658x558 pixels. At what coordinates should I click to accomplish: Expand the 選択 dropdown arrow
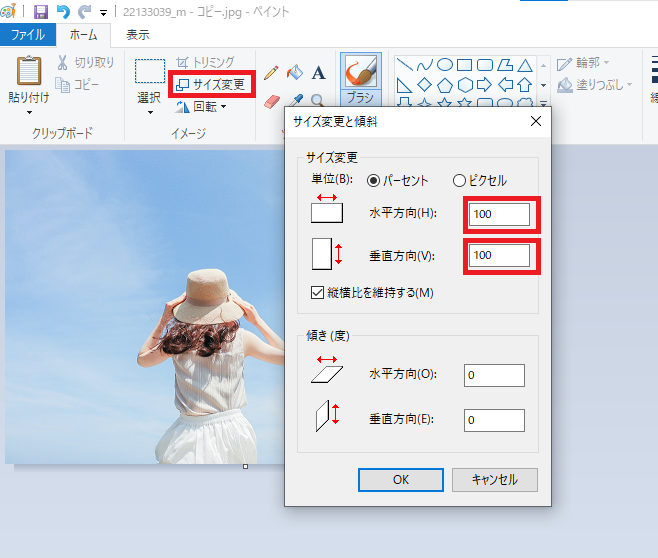click(x=150, y=112)
